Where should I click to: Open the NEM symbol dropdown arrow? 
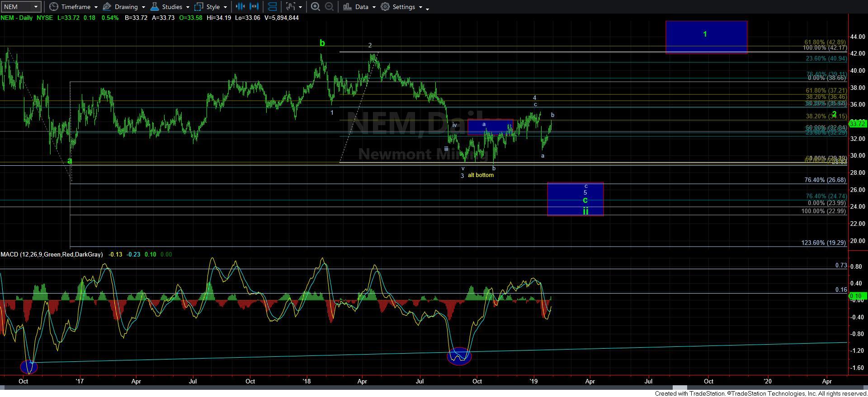pyautogui.click(x=36, y=7)
